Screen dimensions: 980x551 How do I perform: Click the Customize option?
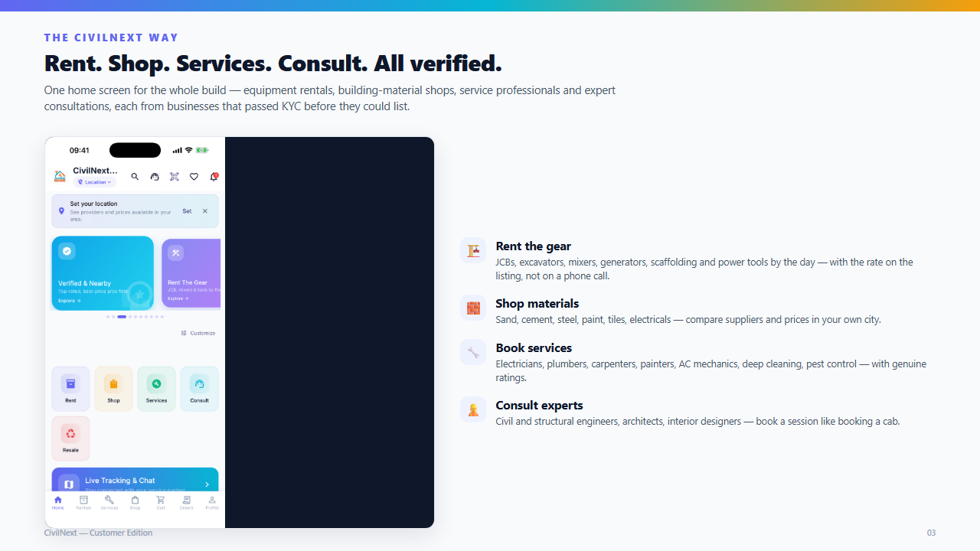(x=198, y=333)
